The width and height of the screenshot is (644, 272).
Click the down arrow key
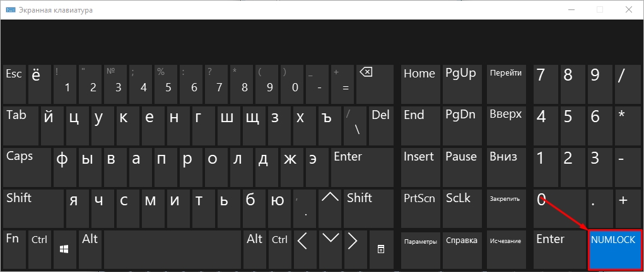coord(331,249)
